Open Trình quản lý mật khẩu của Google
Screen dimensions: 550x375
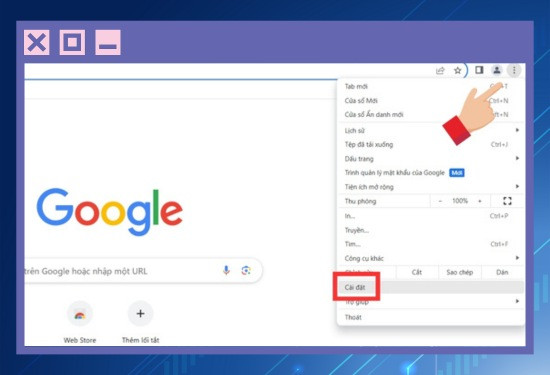pos(431,173)
